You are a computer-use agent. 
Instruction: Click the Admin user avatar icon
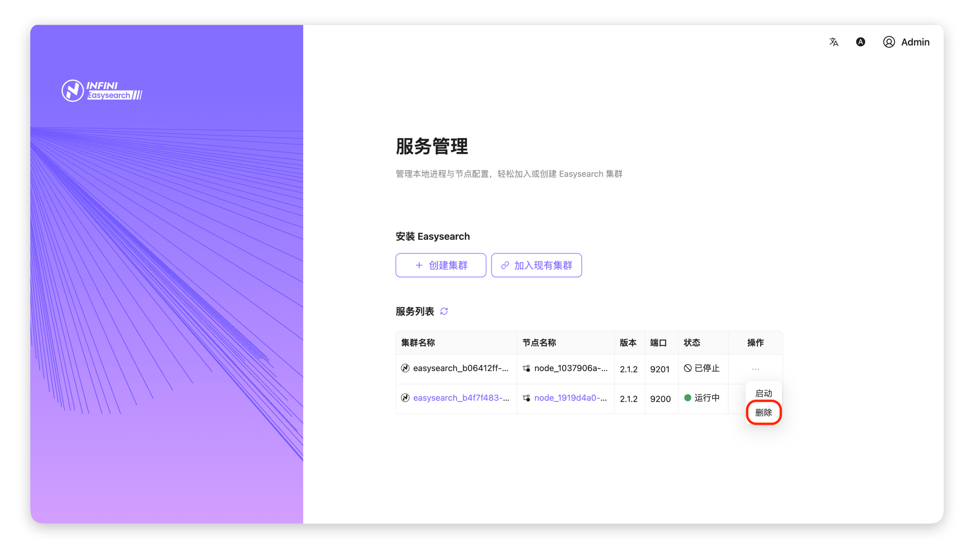coord(889,42)
